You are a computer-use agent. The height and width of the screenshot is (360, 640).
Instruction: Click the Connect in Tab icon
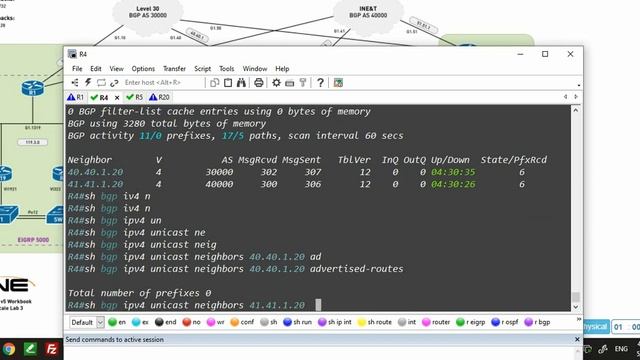101,83
